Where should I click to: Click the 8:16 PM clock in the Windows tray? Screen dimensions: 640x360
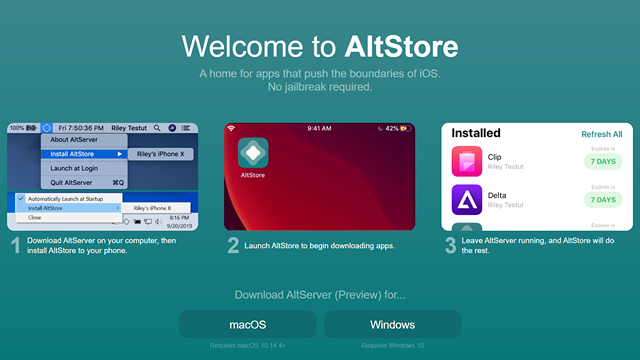coord(179,218)
